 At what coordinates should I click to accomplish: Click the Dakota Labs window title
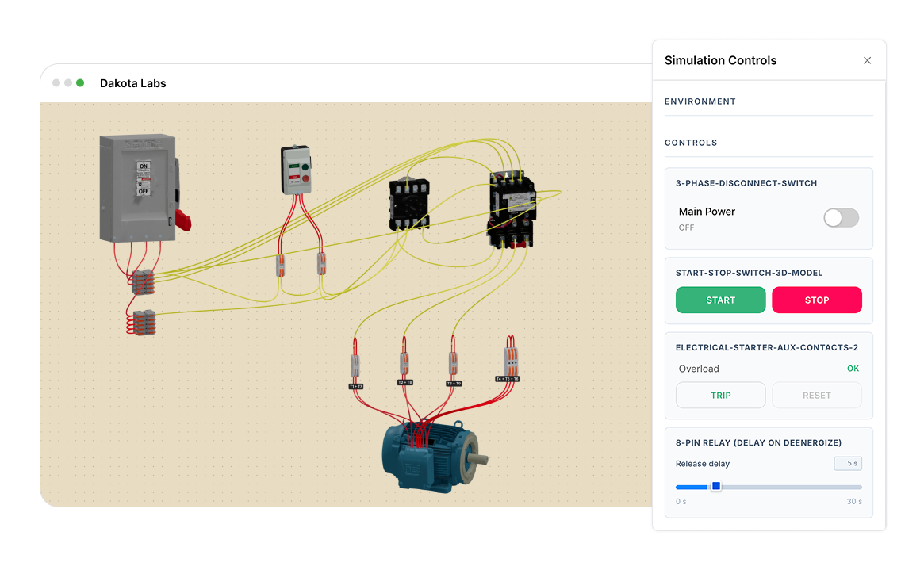pyautogui.click(x=133, y=83)
